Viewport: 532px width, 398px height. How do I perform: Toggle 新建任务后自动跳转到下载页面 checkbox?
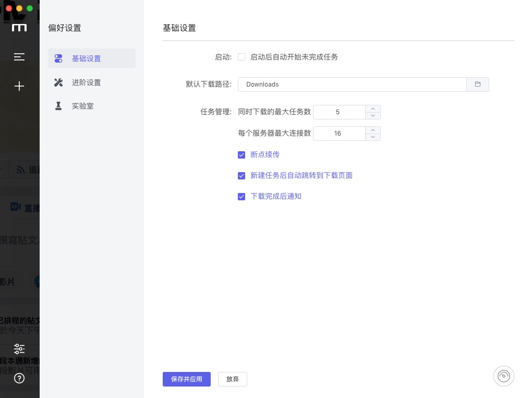[241, 176]
